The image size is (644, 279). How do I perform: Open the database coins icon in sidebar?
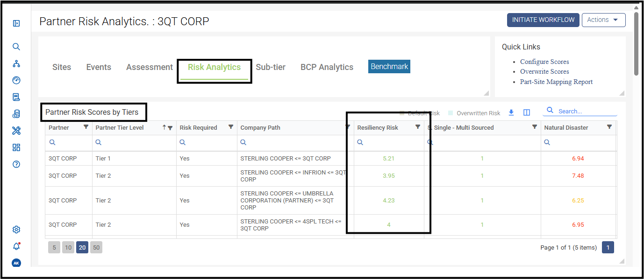[16, 114]
